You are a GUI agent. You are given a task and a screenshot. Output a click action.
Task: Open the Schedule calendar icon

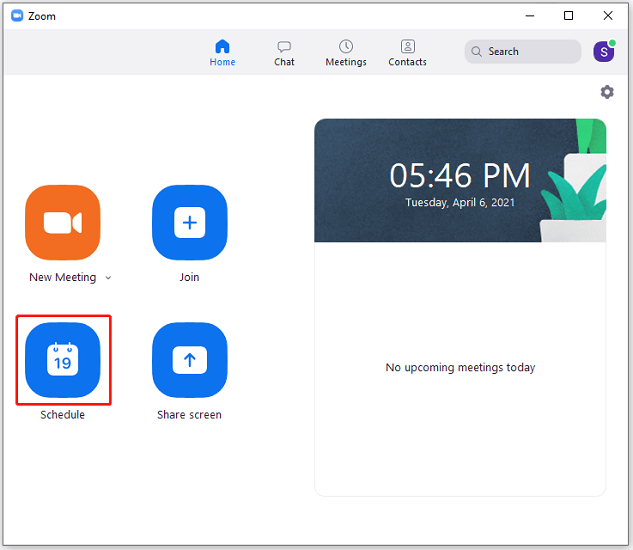(63, 360)
